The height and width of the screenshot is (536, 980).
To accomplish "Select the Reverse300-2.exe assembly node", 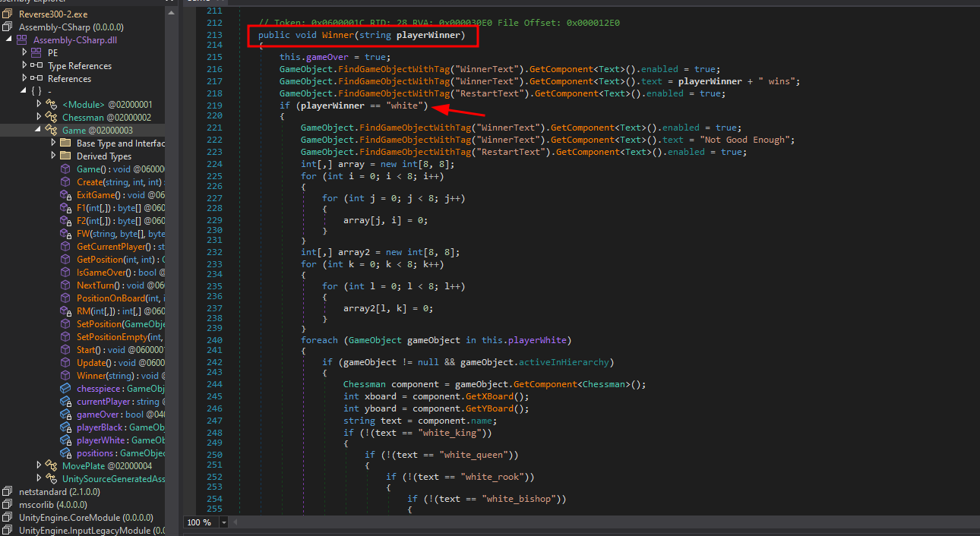I will pyautogui.click(x=53, y=13).
